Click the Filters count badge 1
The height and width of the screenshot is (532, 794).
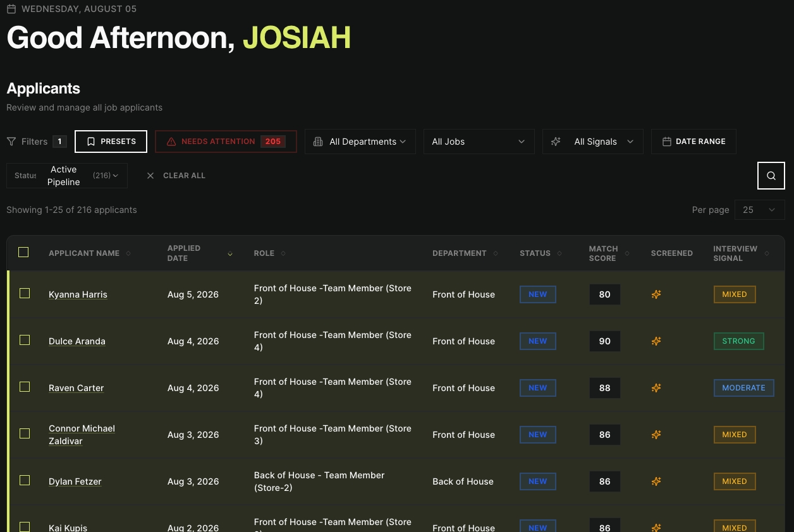pos(60,142)
